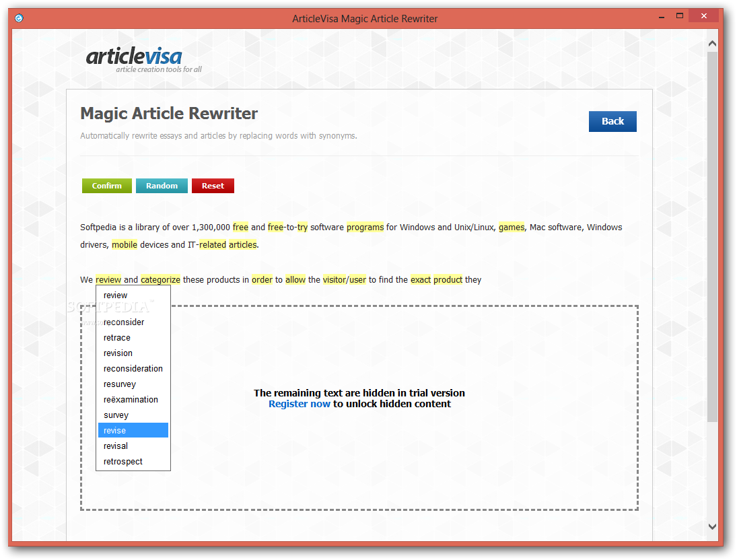This screenshot has width=737, height=560.
Task: Click the scrollbar up arrow
Action: [712, 43]
